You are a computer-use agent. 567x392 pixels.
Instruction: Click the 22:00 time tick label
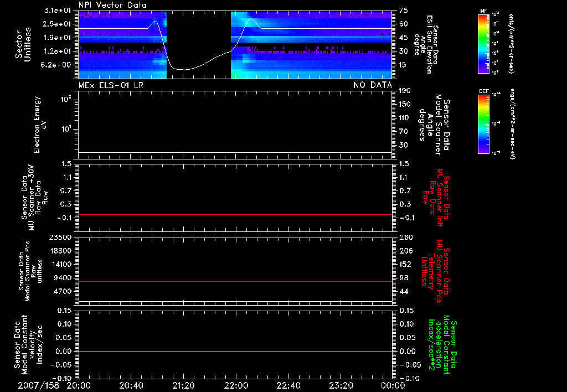pos(236,385)
